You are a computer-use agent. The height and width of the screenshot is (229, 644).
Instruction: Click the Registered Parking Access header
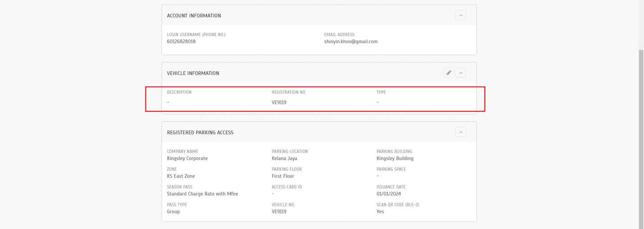(200, 133)
